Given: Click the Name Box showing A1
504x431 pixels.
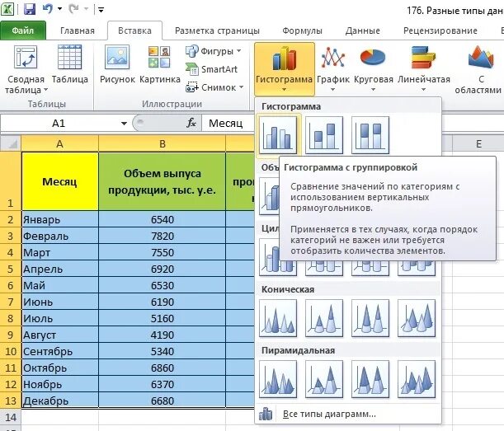Looking at the screenshot, I should tap(59, 124).
